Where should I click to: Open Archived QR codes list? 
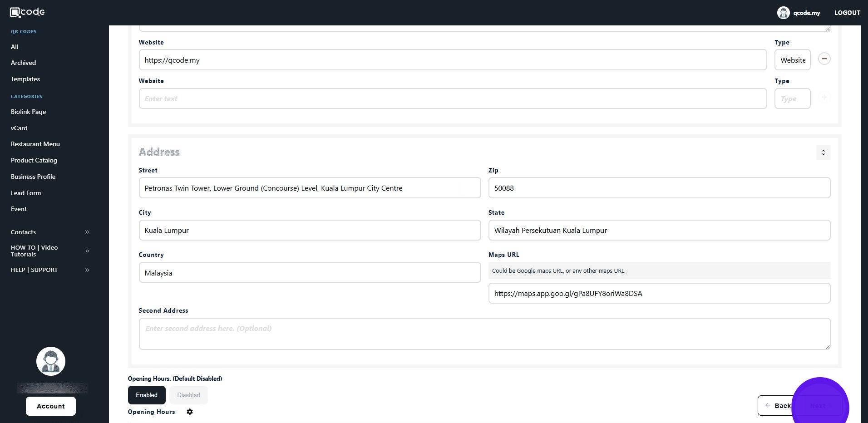[23, 63]
